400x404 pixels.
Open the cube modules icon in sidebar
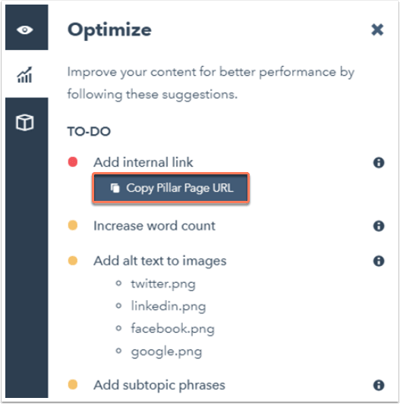click(25, 122)
